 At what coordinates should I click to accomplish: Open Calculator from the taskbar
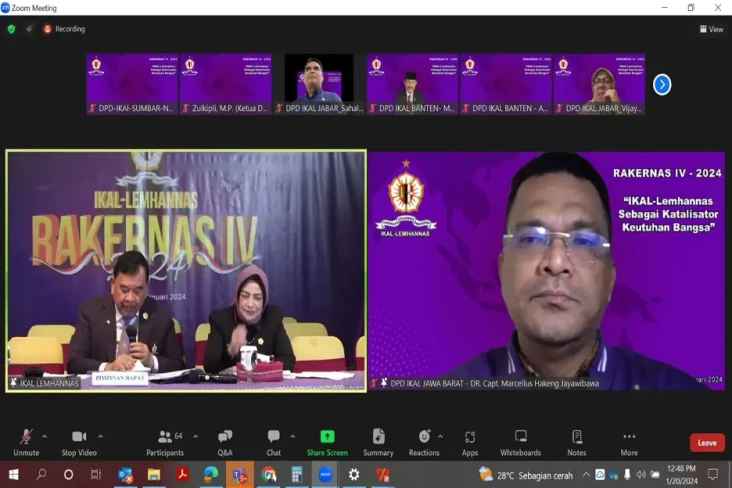[x=297, y=475]
